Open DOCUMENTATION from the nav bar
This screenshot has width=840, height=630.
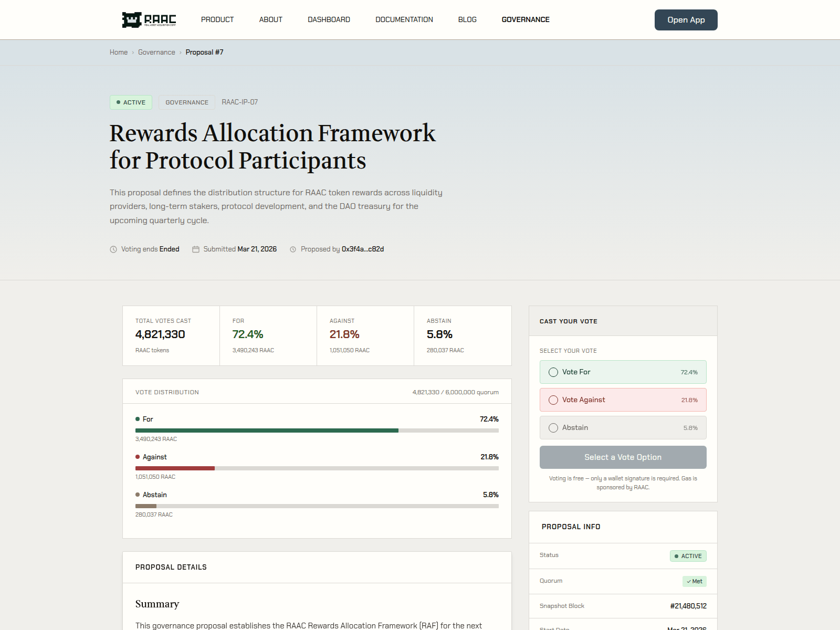404,19
